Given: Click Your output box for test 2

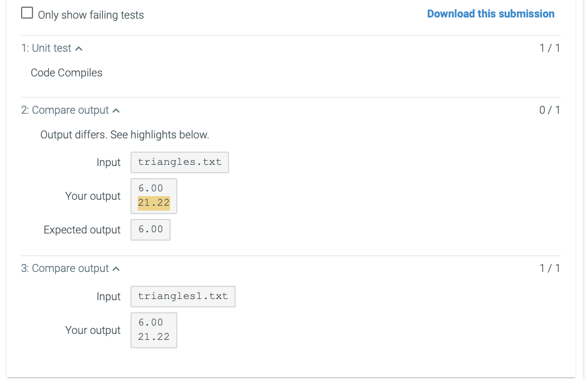Looking at the screenshot, I should (153, 196).
